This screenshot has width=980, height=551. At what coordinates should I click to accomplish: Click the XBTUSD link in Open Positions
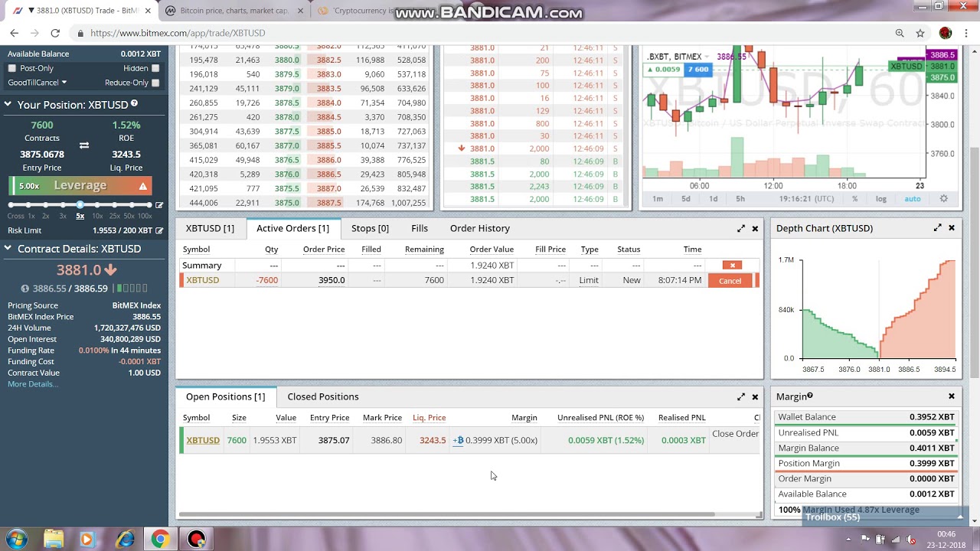203,440
